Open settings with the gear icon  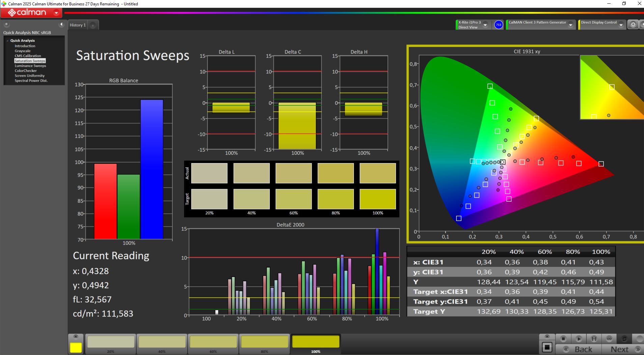tap(633, 25)
